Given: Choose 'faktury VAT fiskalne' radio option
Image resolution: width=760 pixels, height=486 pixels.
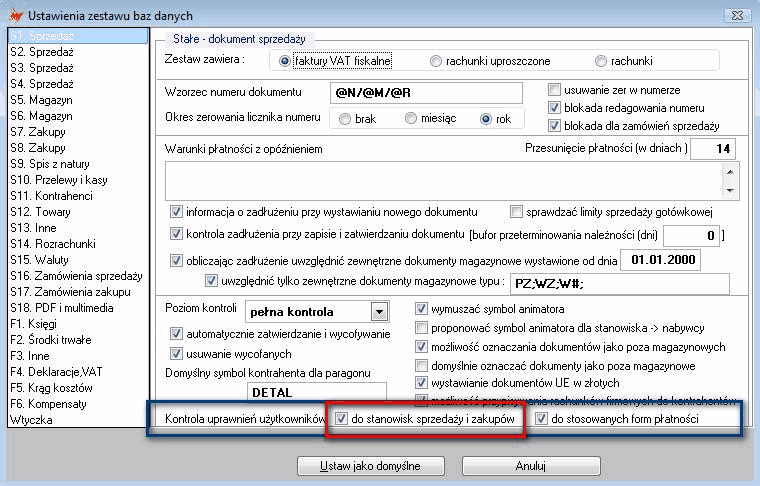Looking at the screenshot, I should (x=285, y=61).
